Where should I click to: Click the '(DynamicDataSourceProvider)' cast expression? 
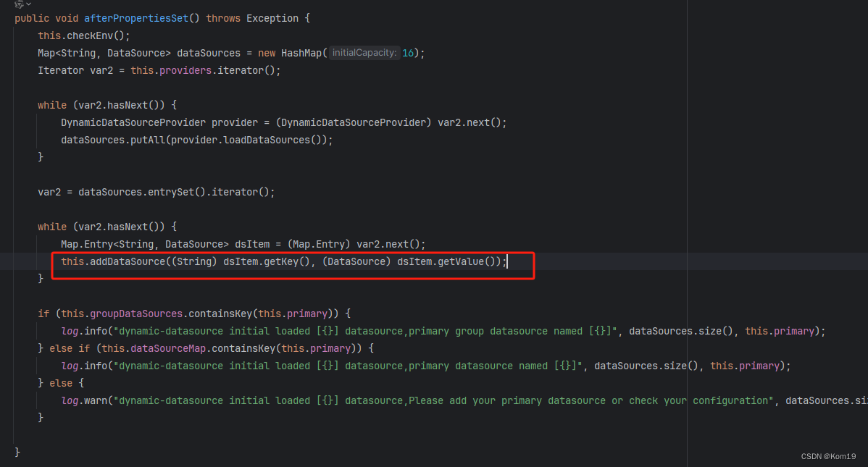[x=354, y=123]
